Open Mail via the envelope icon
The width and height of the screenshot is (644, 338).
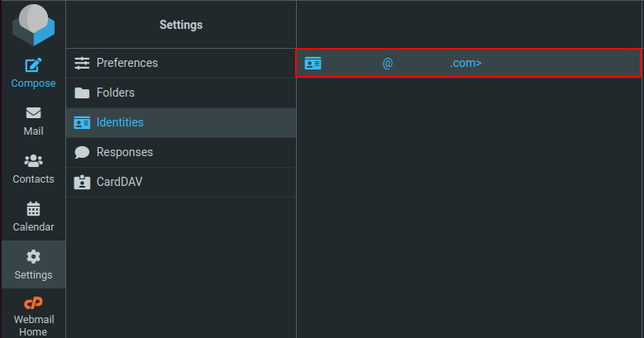click(33, 113)
